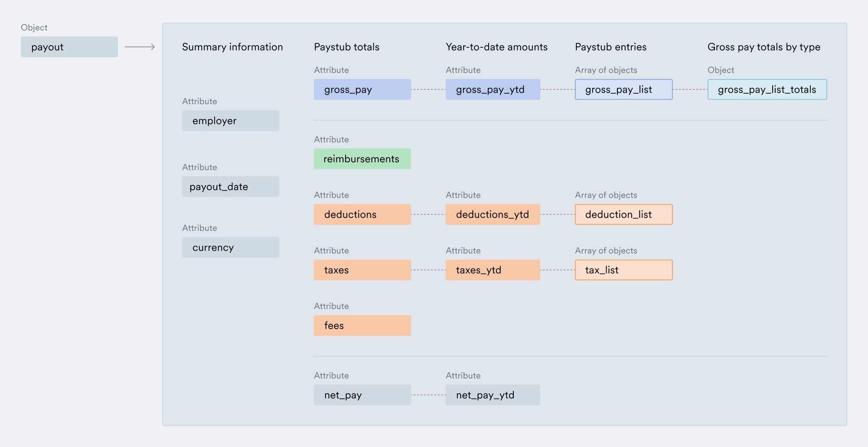The height and width of the screenshot is (447, 868).
Task: Click the taxes attribute box
Action: pos(362,270)
